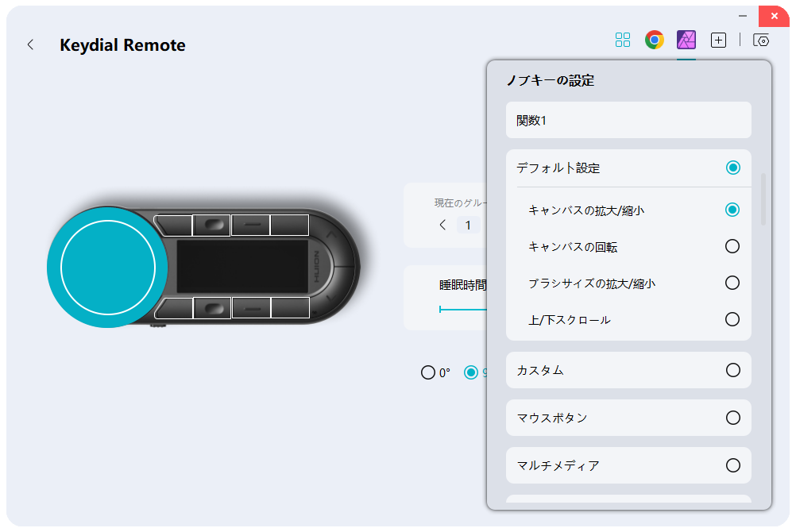This screenshot has height=532, width=796.
Task: Select the デフォルト設定 radio button
Action: click(732, 168)
